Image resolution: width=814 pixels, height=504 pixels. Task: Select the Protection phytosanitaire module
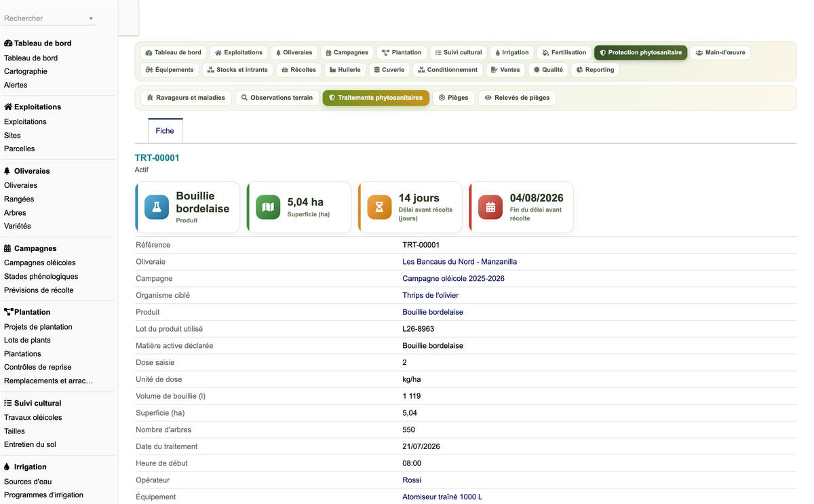pyautogui.click(x=641, y=52)
